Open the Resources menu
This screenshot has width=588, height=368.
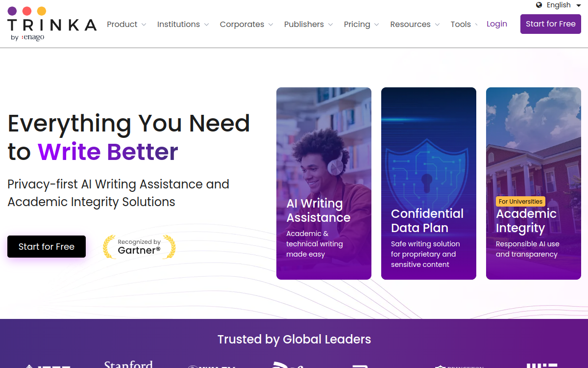point(415,24)
